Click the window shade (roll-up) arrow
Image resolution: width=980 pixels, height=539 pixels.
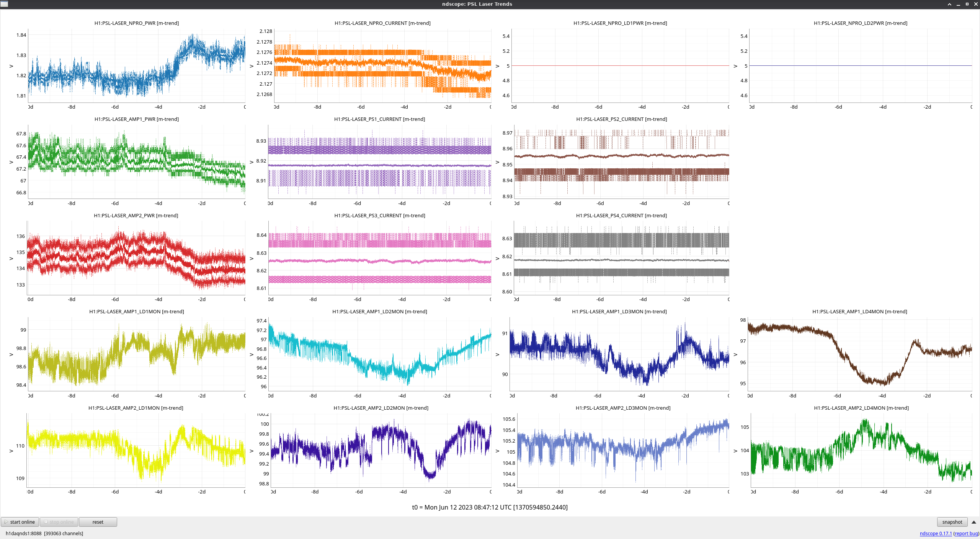(949, 4)
